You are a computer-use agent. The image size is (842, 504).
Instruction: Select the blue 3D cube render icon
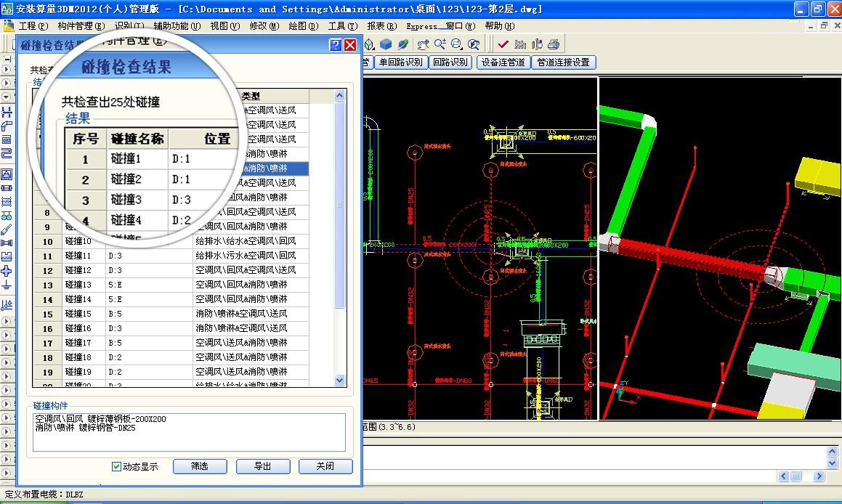click(x=384, y=44)
